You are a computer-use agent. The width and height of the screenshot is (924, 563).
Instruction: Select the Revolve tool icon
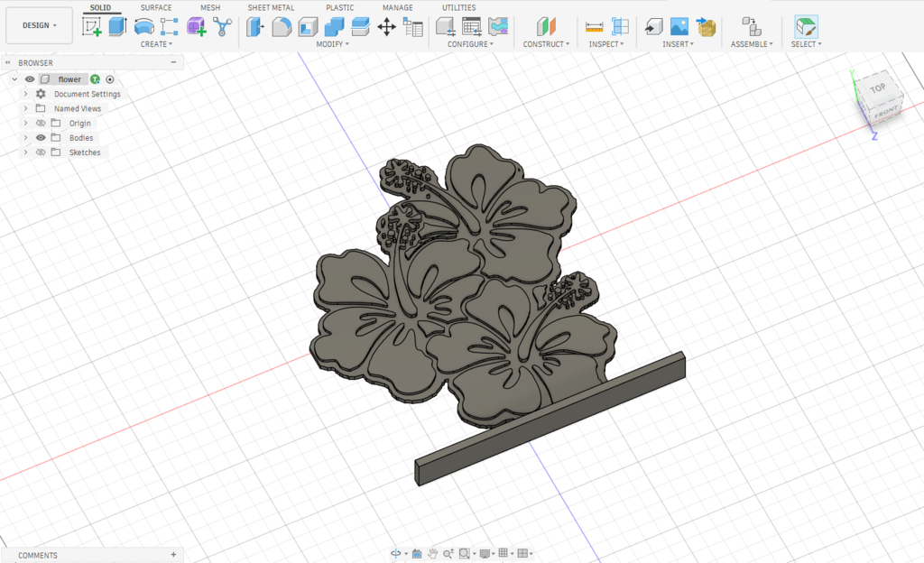pos(143,26)
